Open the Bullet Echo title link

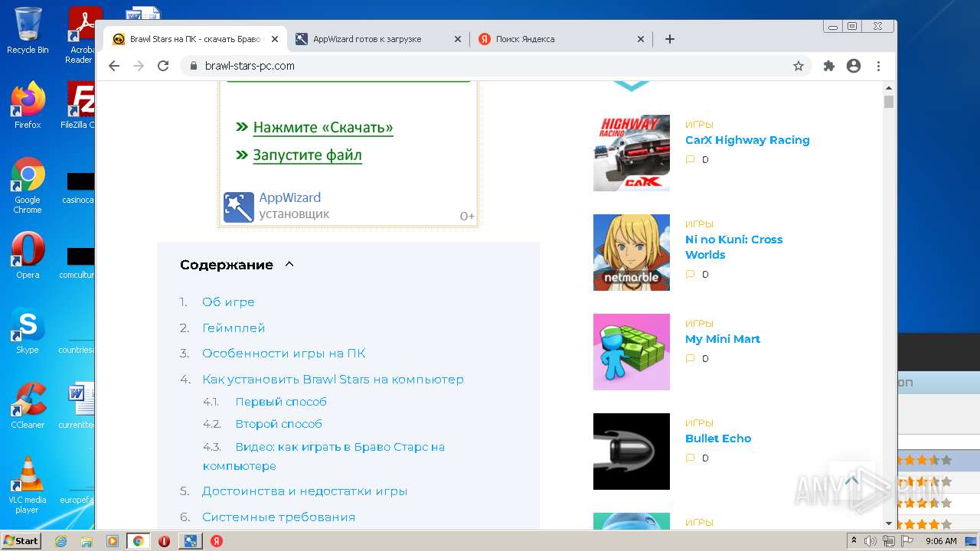[718, 439]
